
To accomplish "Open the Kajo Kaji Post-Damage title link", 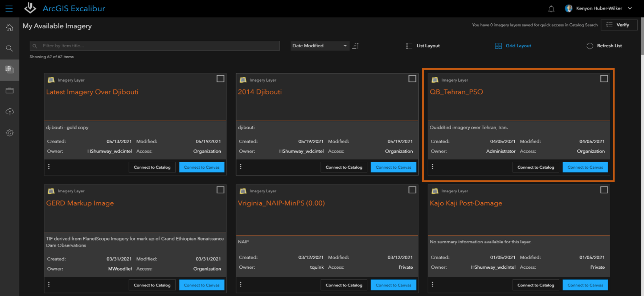I will pos(466,203).
